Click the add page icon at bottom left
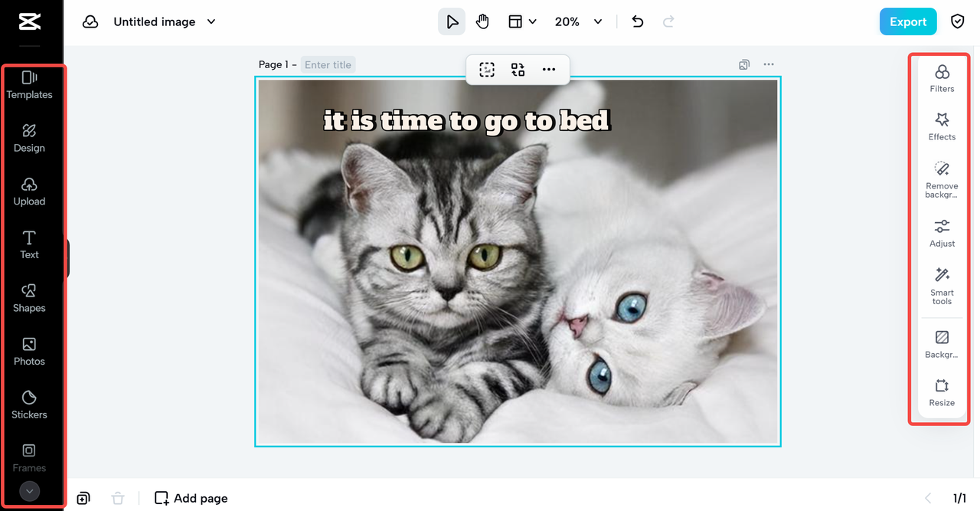The image size is (980, 511). pyautogui.click(x=83, y=498)
